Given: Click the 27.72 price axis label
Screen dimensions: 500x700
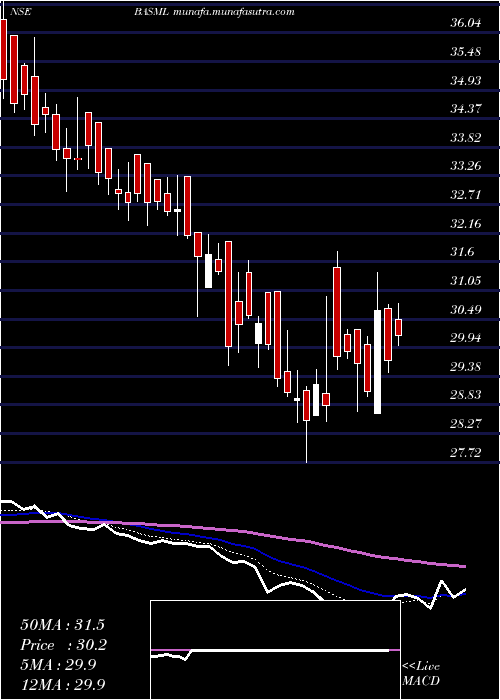Looking at the screenshot, I should [x=466, y=453].
